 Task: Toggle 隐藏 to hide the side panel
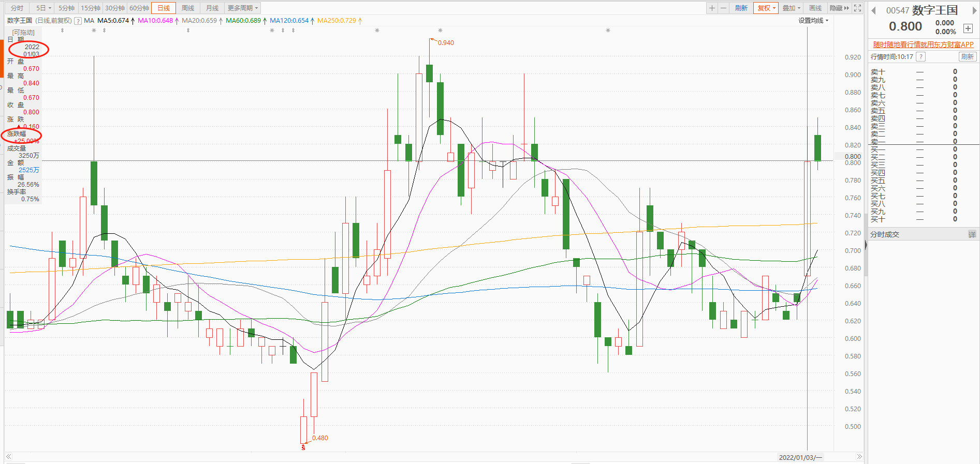pyautogui.click(x=839, y=8)
